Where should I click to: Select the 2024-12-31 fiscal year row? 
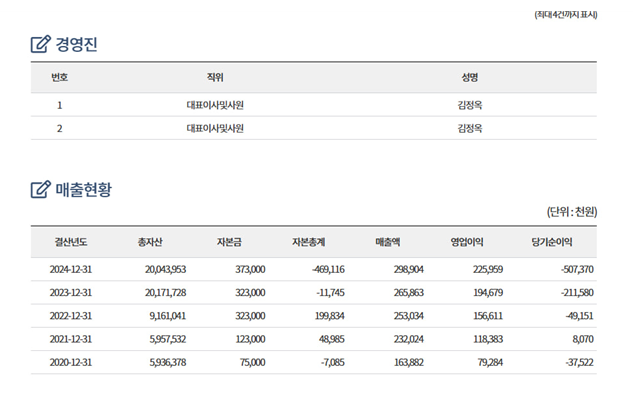click(x=314, y=269)
